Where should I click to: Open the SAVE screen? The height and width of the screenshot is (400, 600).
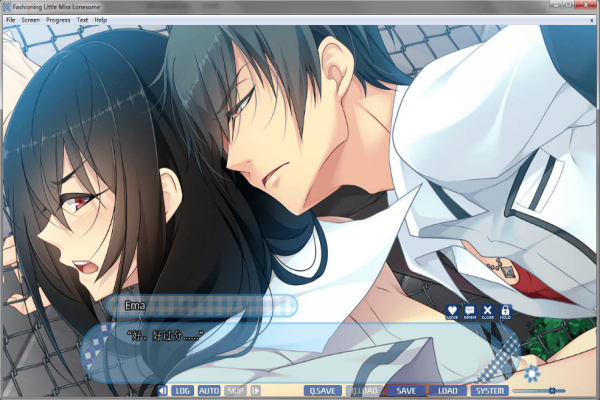tap(406, 390)
